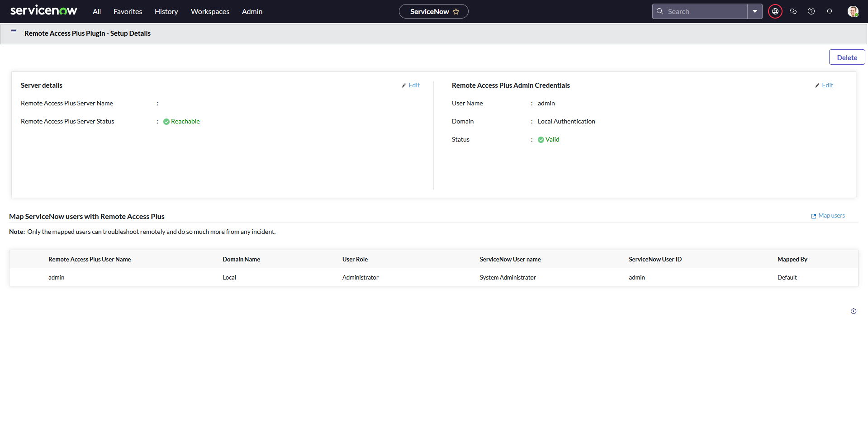
Task: Click the Delete button
Action: 846,57
